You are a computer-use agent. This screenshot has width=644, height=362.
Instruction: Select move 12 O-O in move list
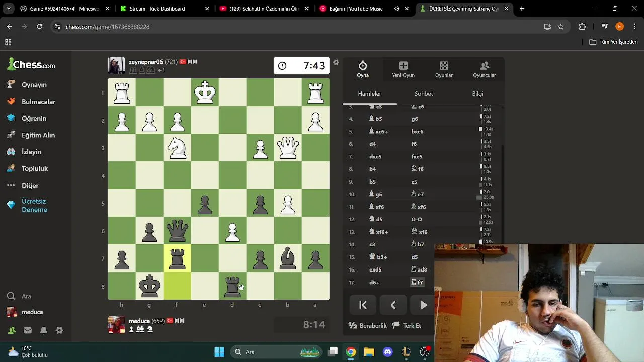[x=417, y=219]
